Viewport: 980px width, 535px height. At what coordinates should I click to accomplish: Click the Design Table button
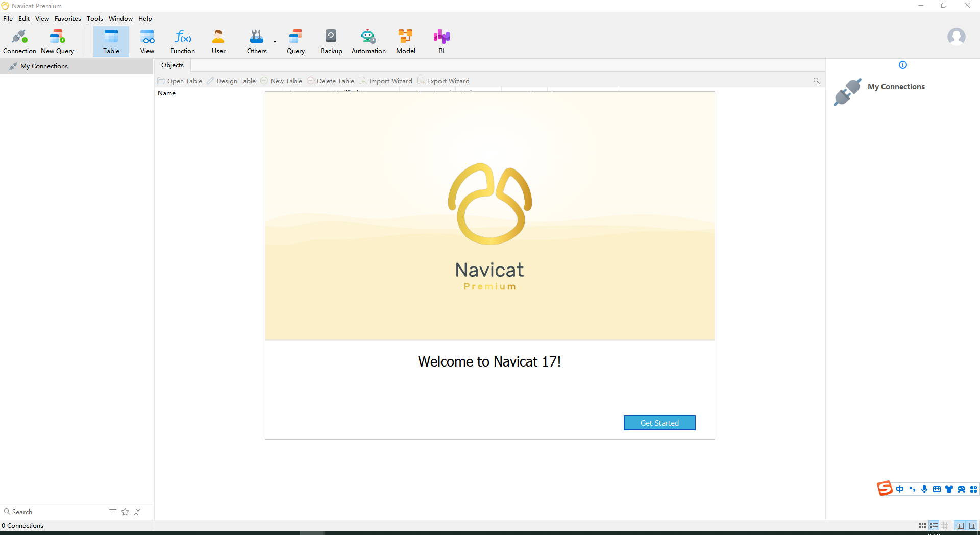click(231, 81)
